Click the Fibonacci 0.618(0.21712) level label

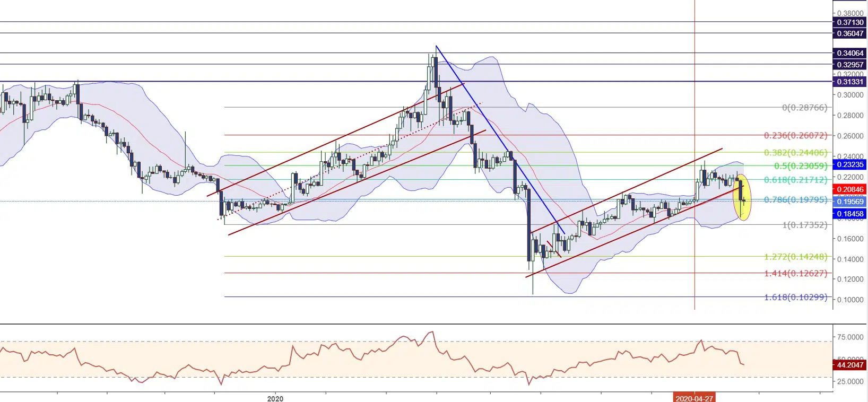tap(795, 180)
